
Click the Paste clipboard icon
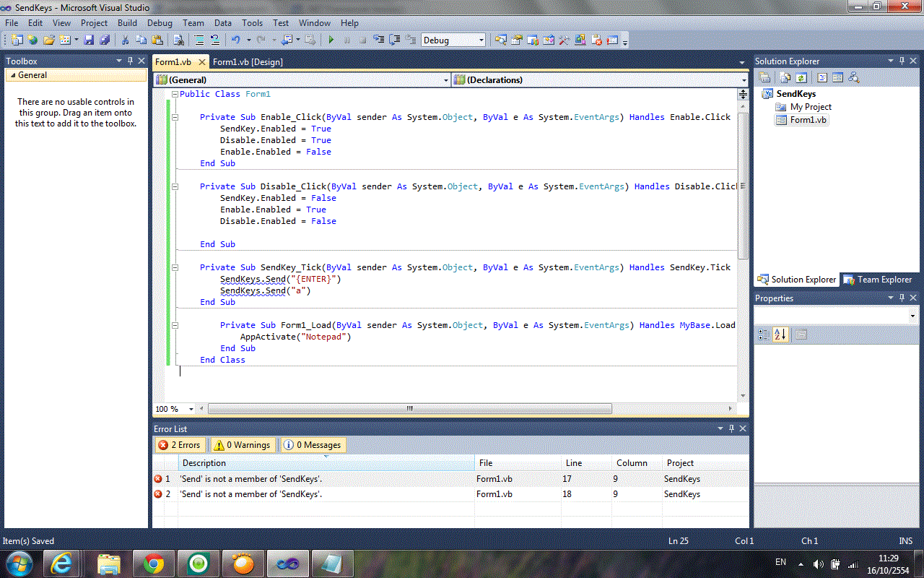(x=157, y=40)
